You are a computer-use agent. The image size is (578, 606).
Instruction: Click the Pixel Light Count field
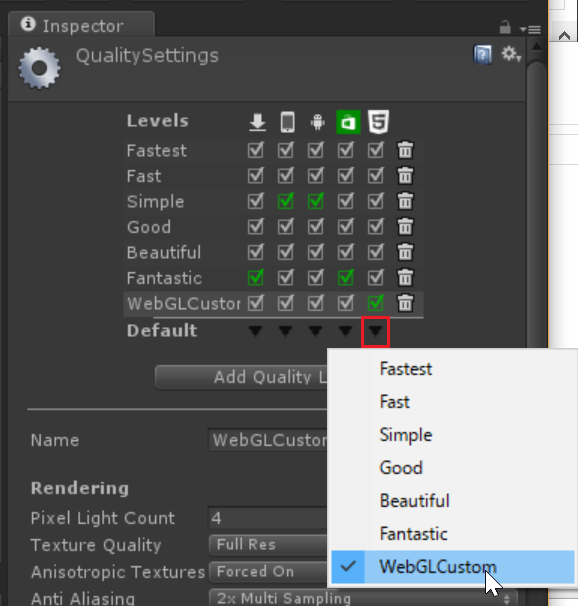point(267,518)
